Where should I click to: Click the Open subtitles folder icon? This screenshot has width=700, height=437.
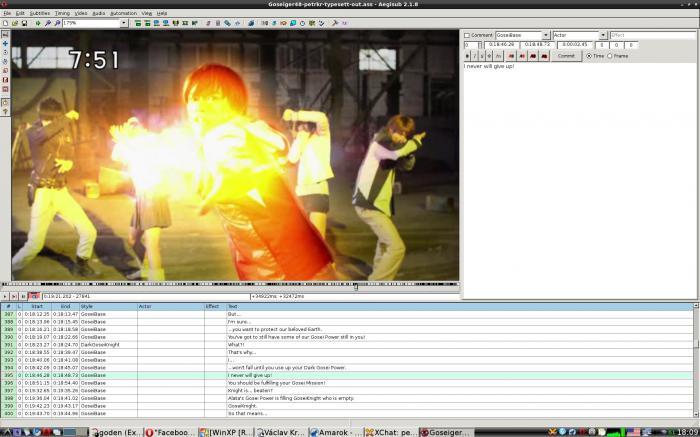coord(15,23)
